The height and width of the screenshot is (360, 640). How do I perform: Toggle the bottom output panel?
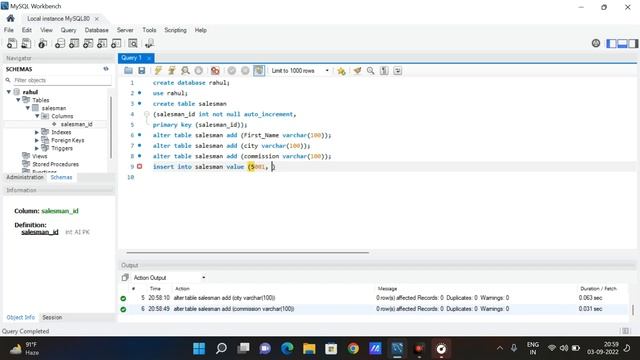pos(622,43)
